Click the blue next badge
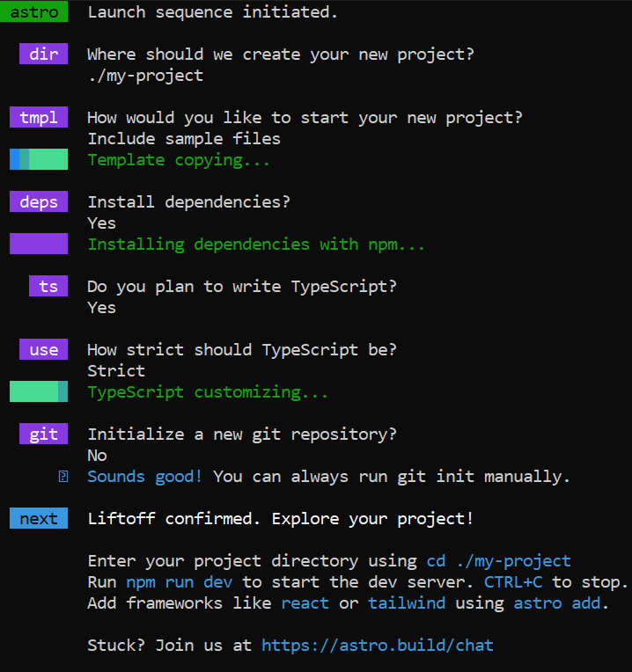The width and height of the screenshot is (632, 672). tap(39, 519)
